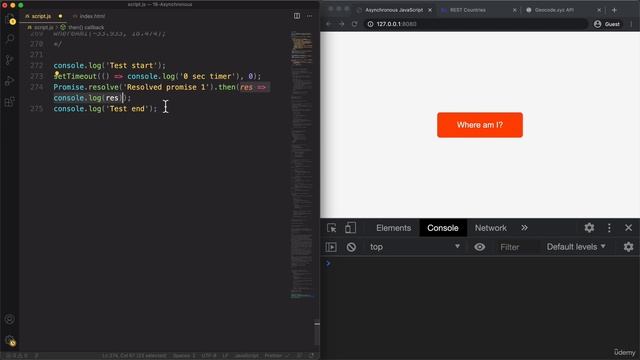Select the Asynchronous JavaScript browser tab
The width and height of the screenshot is (640, 360).
pos(394,10)
